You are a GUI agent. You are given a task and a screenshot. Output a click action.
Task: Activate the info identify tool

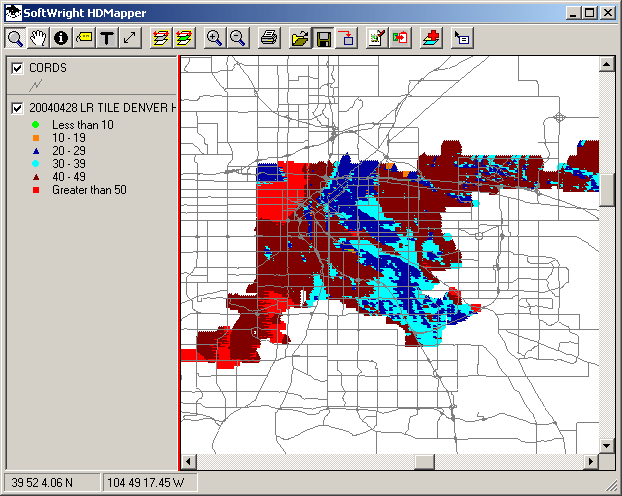(x=61, y=38)
